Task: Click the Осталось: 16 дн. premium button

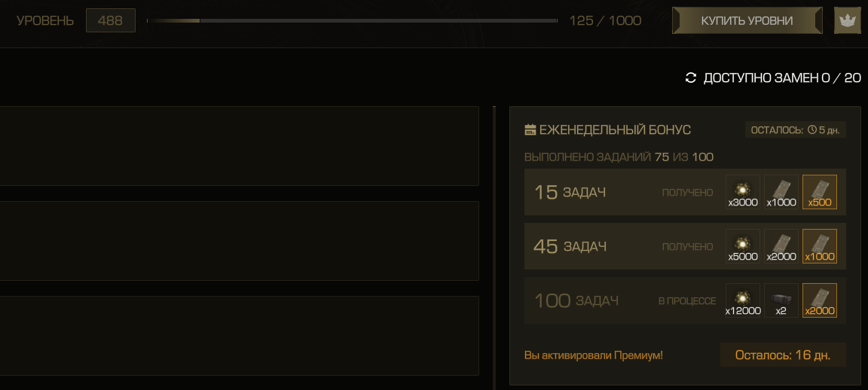Action: coord(783,355)
